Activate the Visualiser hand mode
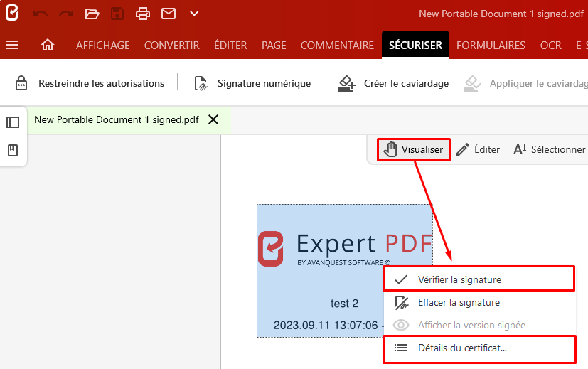The height and width of the screenshot is (369, 588). point(414,149)
